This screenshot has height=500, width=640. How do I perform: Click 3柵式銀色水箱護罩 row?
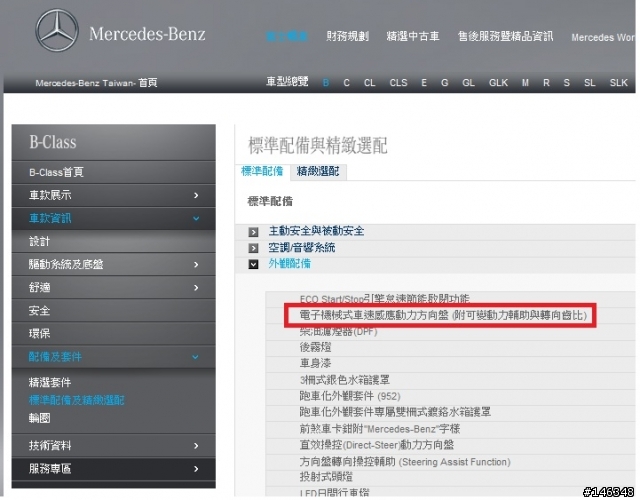(450, 380)
